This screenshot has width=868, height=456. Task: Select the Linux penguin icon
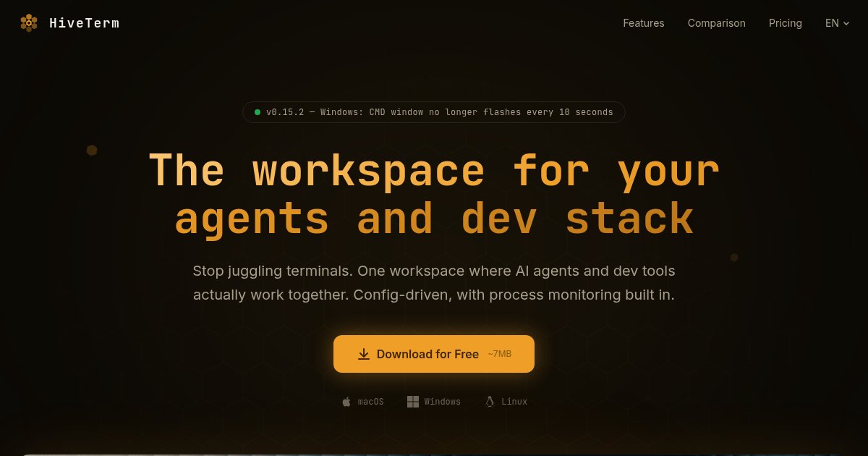pyautogui.click(x=490, y=402)
